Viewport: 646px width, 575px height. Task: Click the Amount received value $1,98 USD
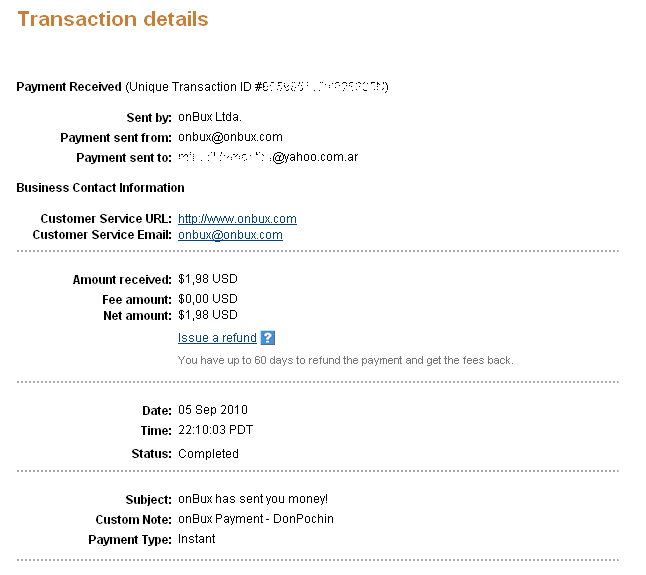208,279
